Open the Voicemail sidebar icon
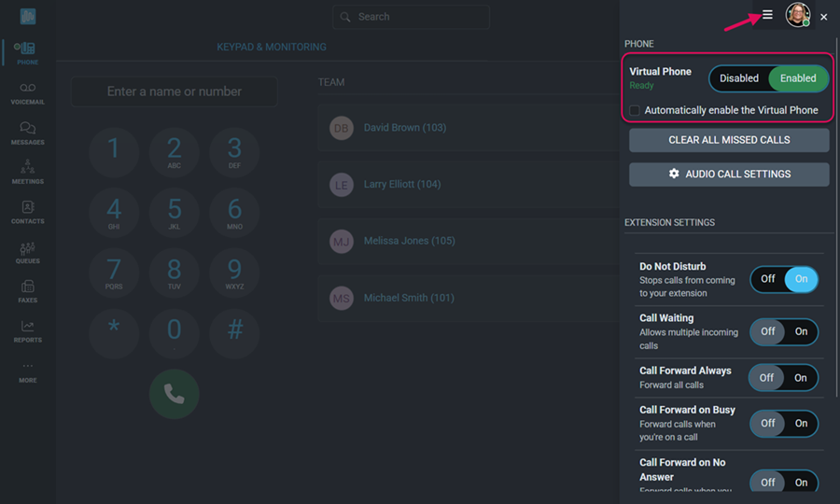Screen dimensions: 840x504 (x=27, y=92)
